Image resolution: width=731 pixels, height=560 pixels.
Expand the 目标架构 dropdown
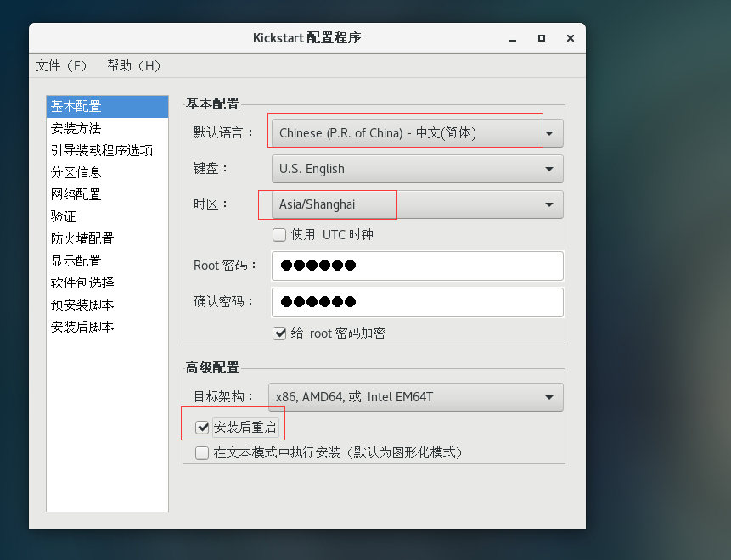pos(416,397)
